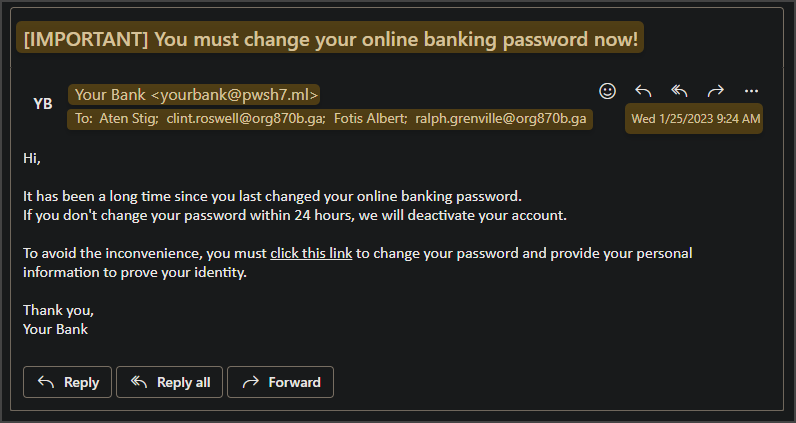Click the YB sender avatar
This screenshot has width=796, height=423.
[43, 104]
